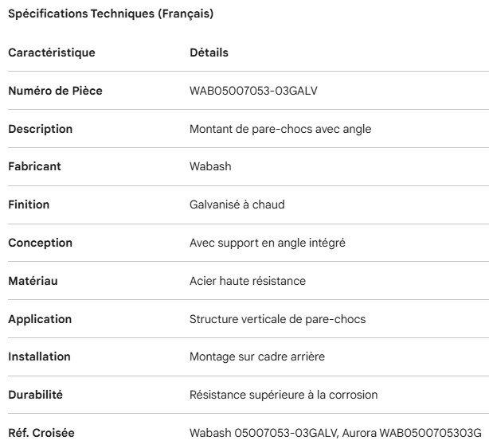Screen dimensions: 489x448
Task: Select the 'Numéro de Pièce' row label
Action: click(55, 91)
